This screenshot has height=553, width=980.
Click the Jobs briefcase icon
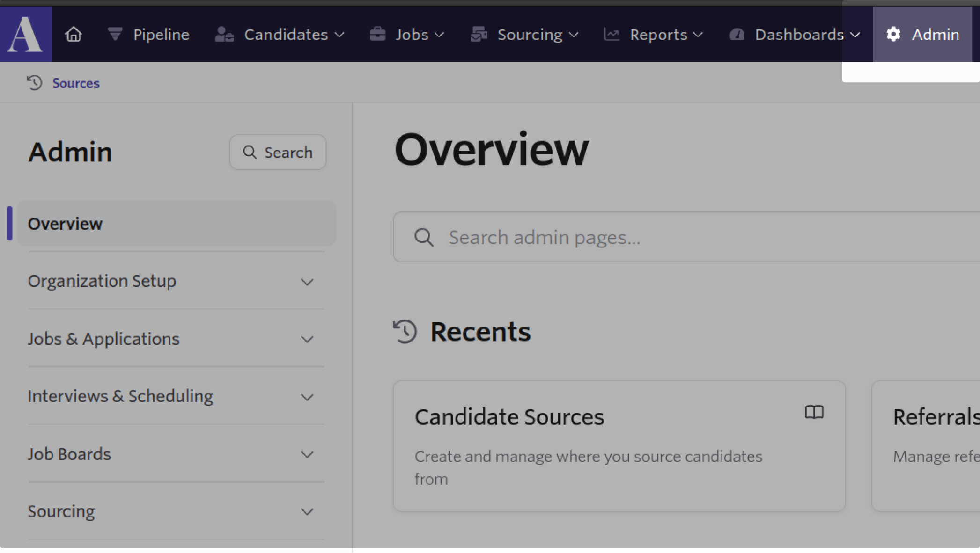point(377,34)
